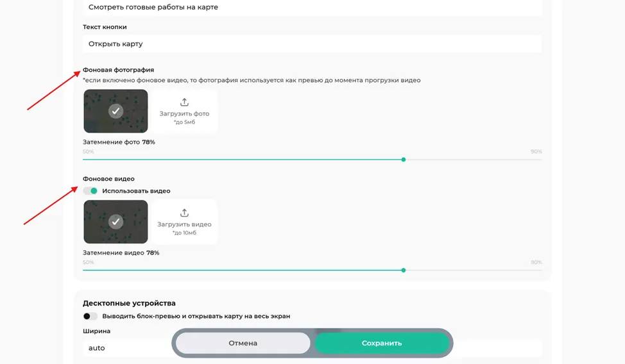
Task: Cancel editing with the Отмена button
Action: 243,343
